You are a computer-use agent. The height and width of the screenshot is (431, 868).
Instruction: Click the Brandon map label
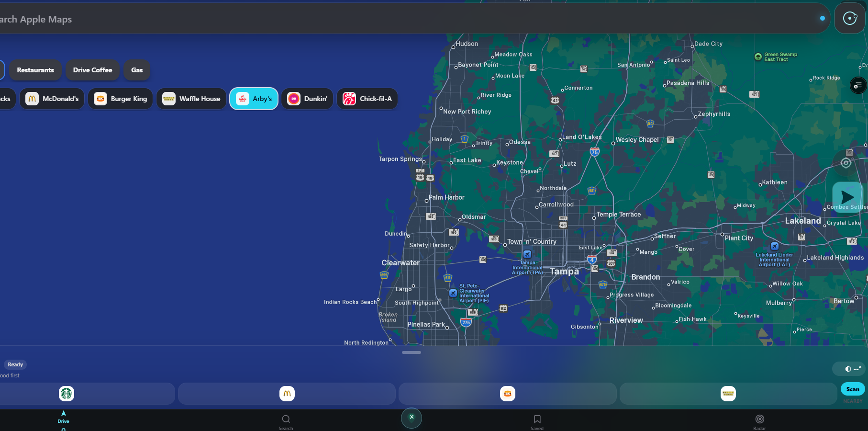coord(645,277)
